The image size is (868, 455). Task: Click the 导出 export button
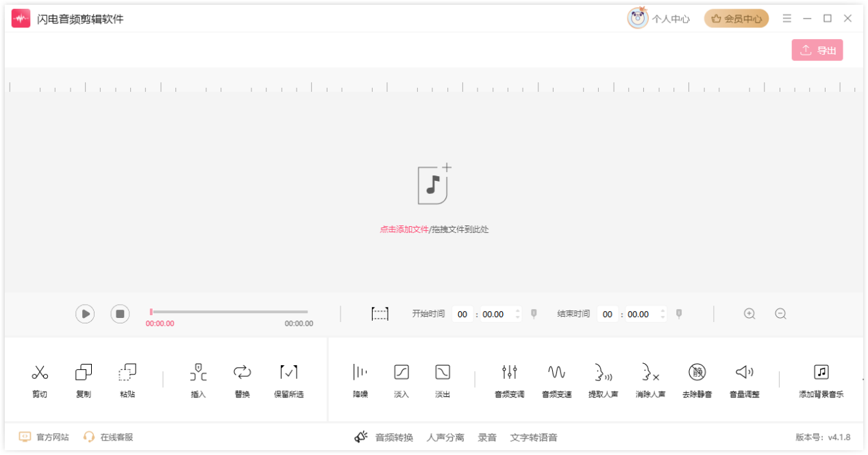pyautogui.click(x=817, y=50)
